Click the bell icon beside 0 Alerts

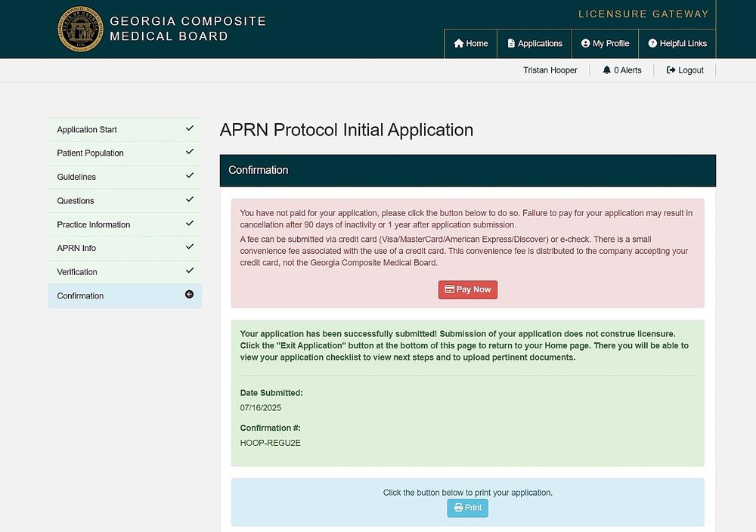coord(606,70)
